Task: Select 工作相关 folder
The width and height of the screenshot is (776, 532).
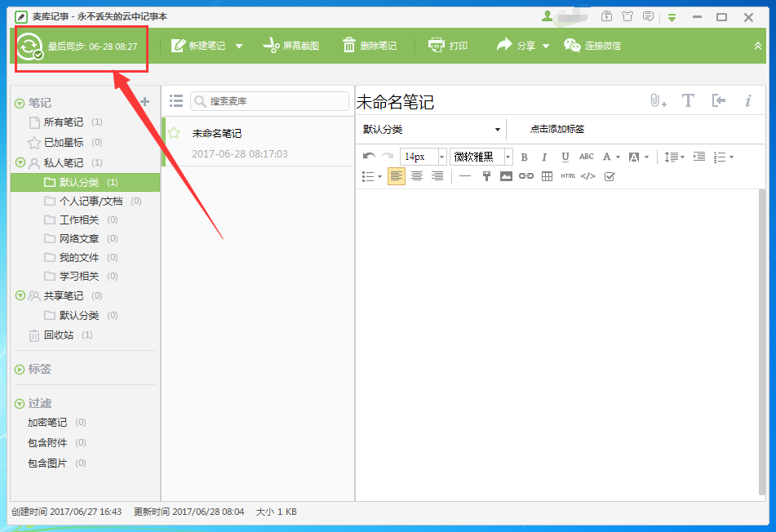Action: [81, 219]
